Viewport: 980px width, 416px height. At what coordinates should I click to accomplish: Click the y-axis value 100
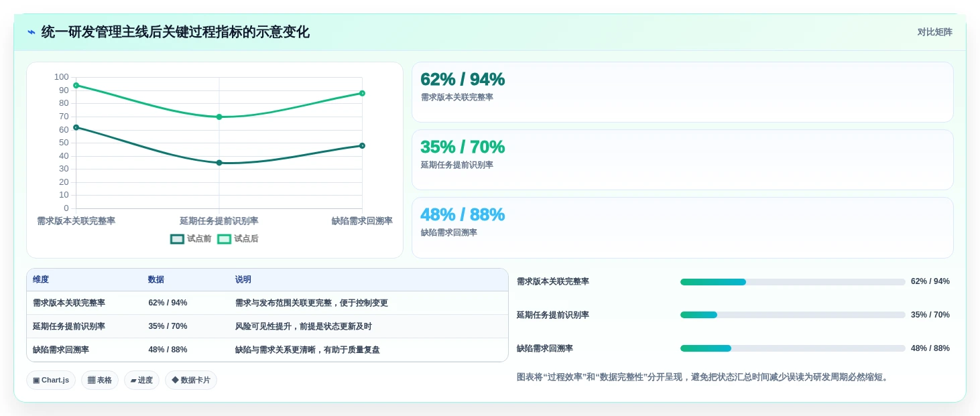coord(62,77)
